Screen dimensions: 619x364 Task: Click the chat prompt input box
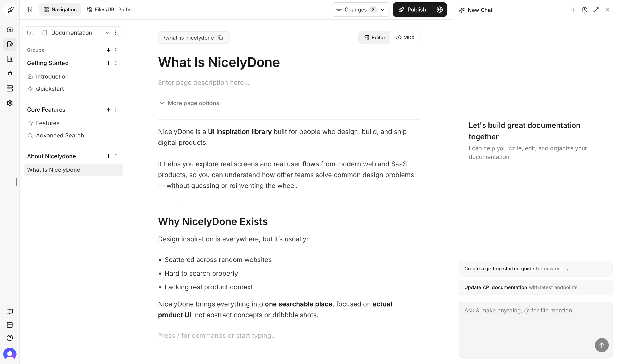pos(535,329)
